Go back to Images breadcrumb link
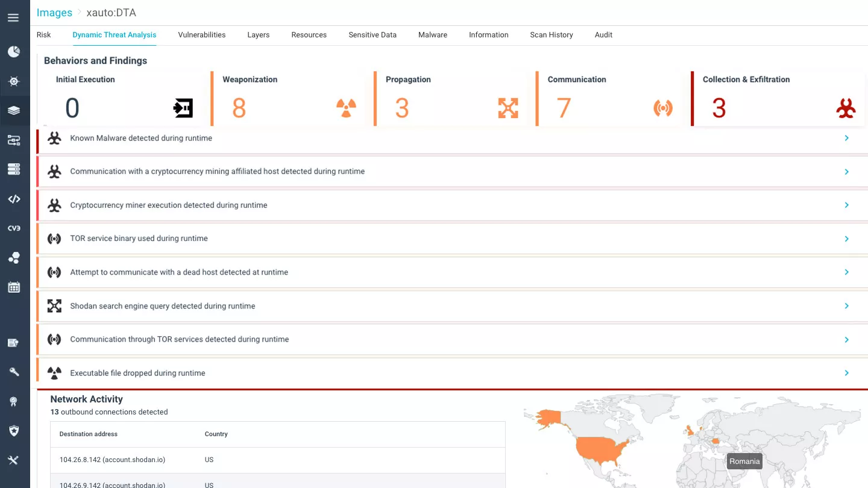 point(54,13)
